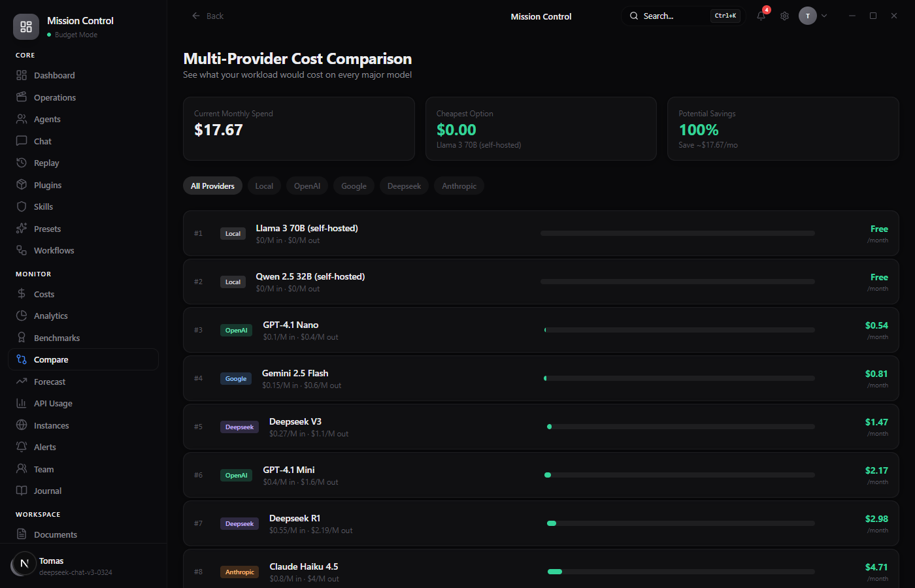915x588 pixels.
Task: Open the Qwen 2.5 32B (self-hosted) row
Action: coord(541,282)
